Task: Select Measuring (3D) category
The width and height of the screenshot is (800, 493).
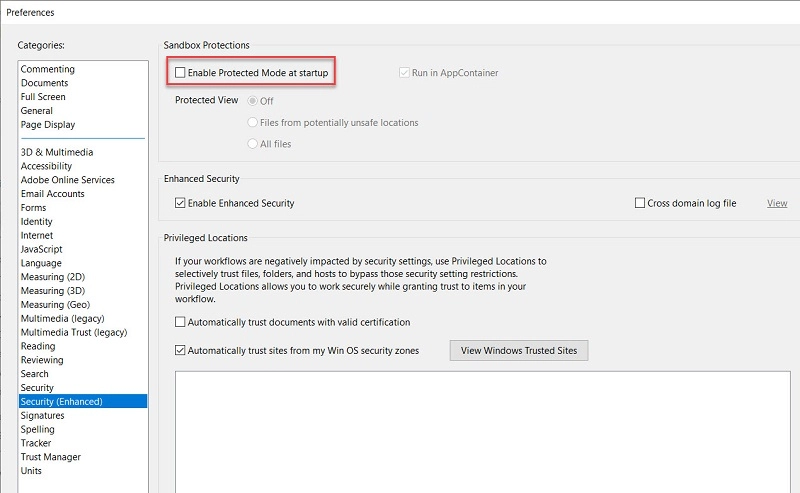Action: click(x=53, y=290)
